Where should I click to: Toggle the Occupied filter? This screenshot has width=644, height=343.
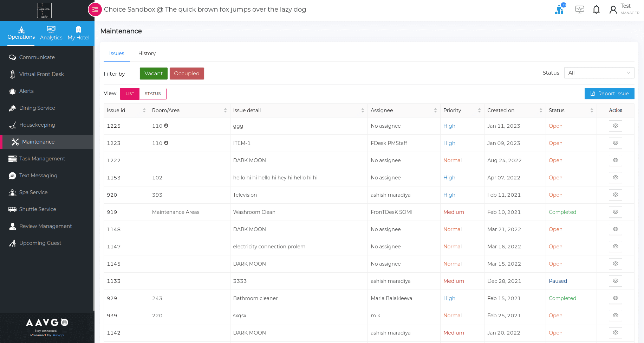[x=187, y=74]
